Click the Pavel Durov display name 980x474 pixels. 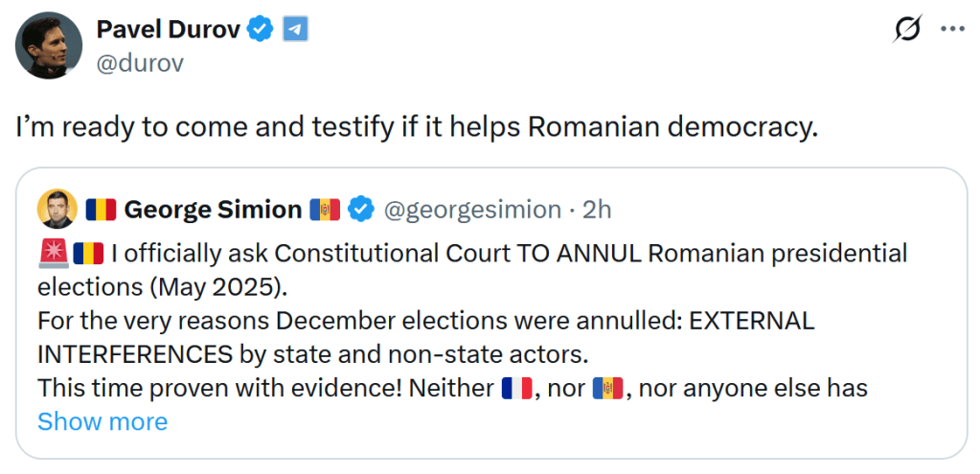point(167,30)
